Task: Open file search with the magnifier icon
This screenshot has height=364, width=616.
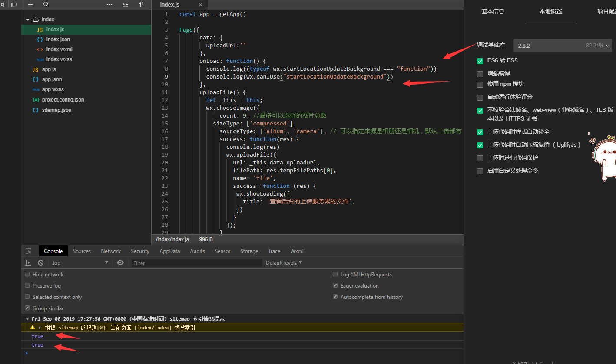Action: 46,4
